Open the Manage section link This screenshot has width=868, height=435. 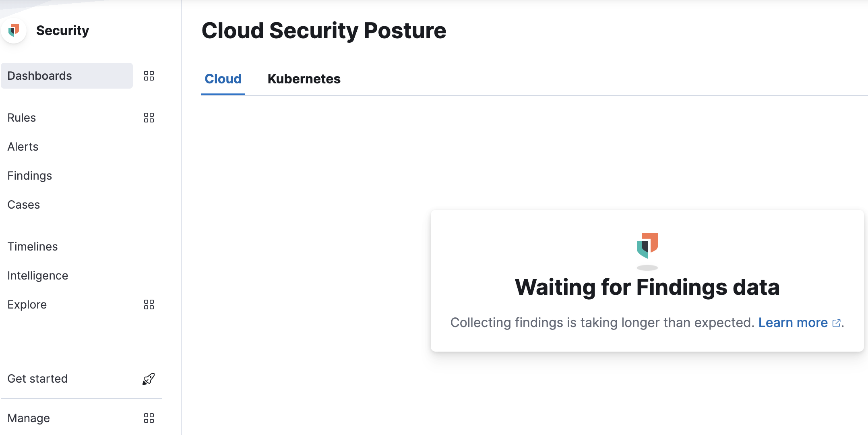tap(29, 418)
